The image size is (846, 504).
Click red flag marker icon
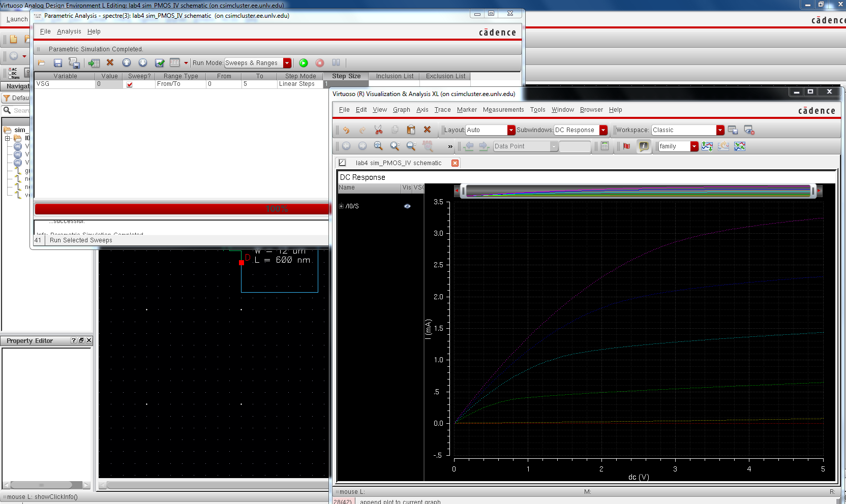(626, 146)
